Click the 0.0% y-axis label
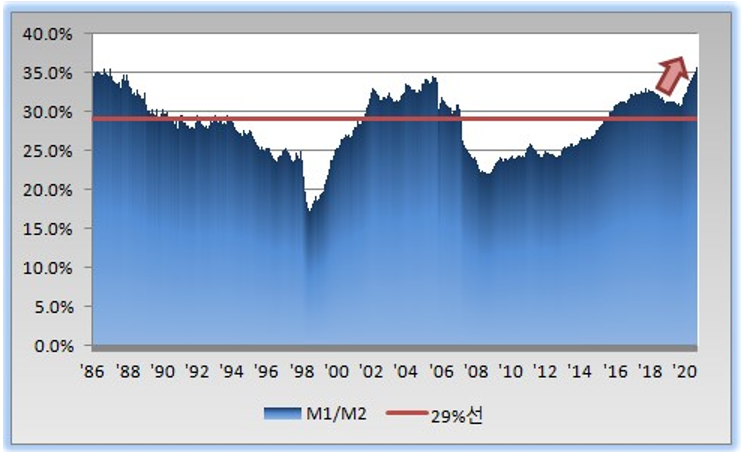741x452 pixels. tap(54, 346)
